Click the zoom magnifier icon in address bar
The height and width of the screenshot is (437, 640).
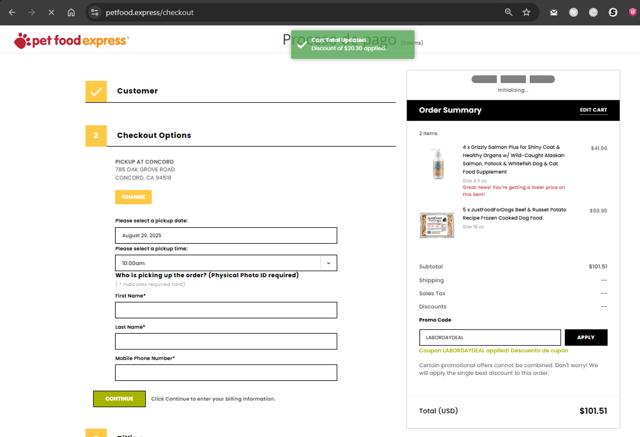[x=508, y=12]
